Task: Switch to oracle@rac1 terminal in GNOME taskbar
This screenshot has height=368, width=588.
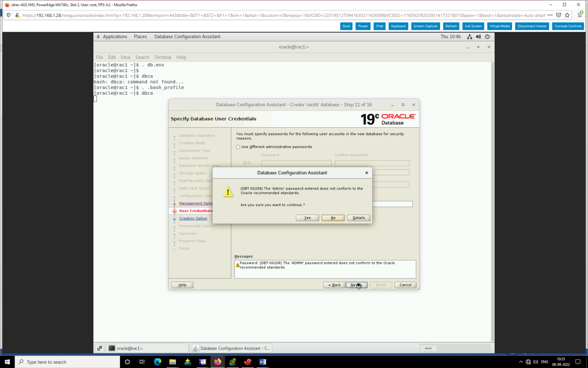Action: (x=147, y=348)
